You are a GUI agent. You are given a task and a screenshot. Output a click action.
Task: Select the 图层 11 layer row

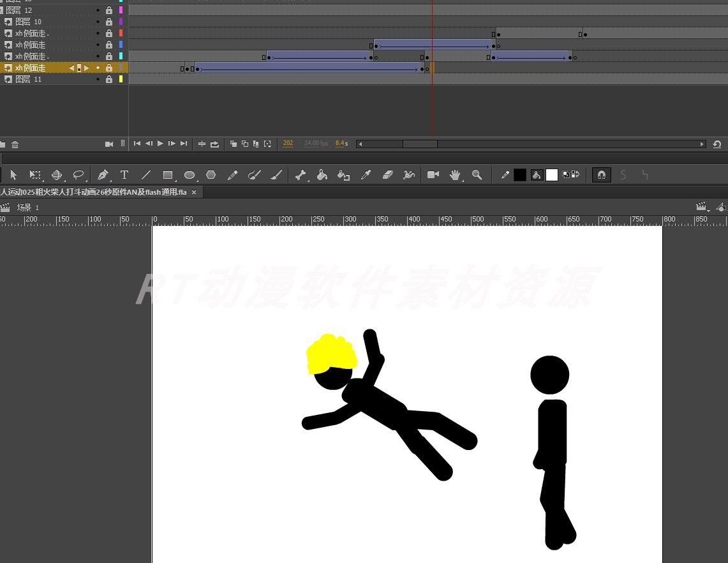(64, 79)
